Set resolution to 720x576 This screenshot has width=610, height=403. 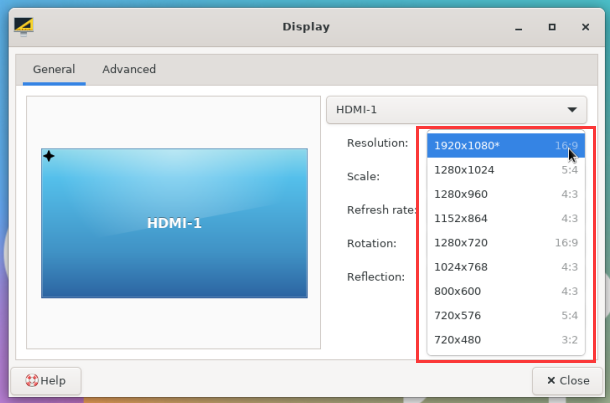click(506, 315)
